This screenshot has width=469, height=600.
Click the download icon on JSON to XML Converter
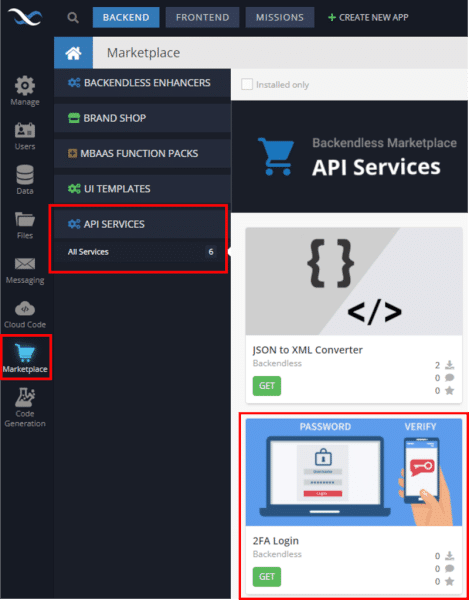(x=450, y=364)
